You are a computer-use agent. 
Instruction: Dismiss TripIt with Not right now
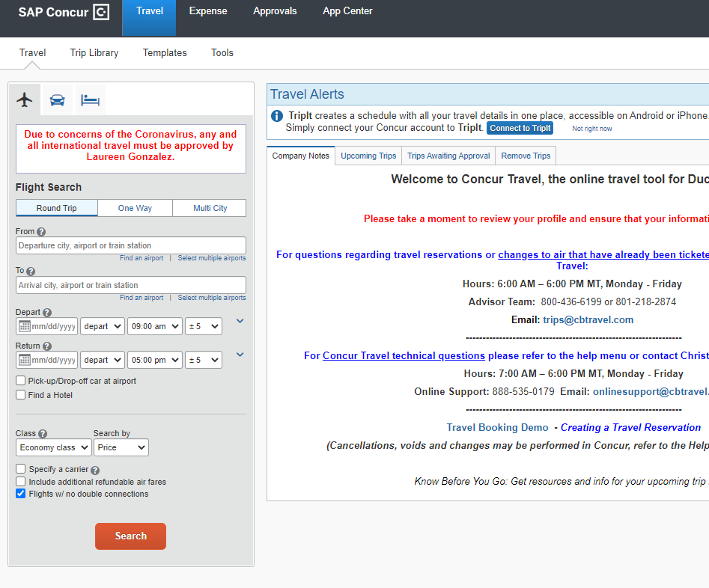click(592, 129)
